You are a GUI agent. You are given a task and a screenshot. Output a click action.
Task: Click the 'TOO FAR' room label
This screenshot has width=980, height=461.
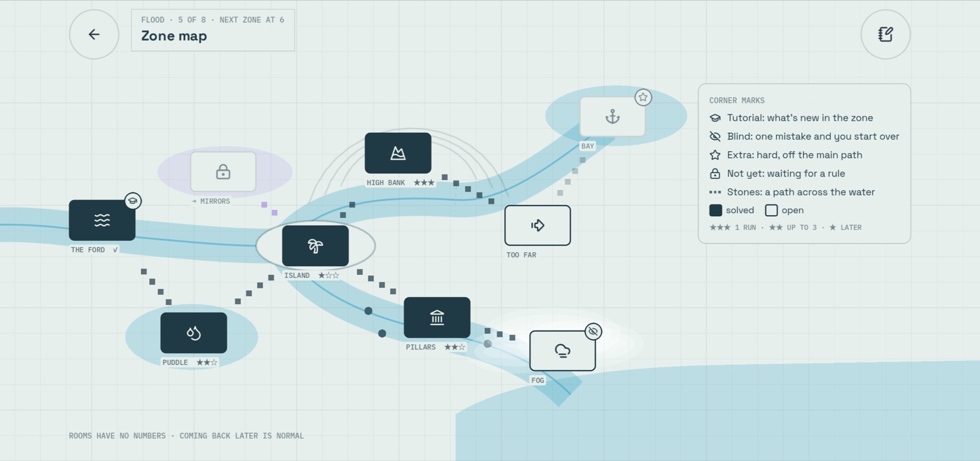coord(521,255)
